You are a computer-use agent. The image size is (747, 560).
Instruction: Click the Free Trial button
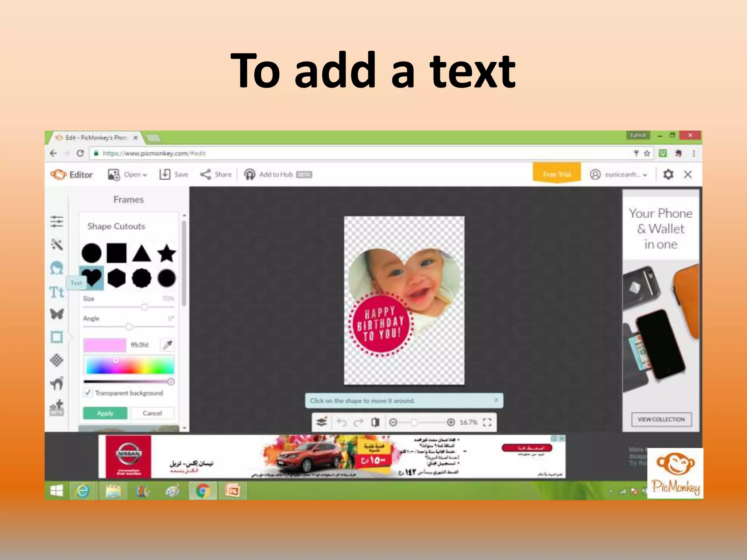pyautogui.click(x=557, y=174)
